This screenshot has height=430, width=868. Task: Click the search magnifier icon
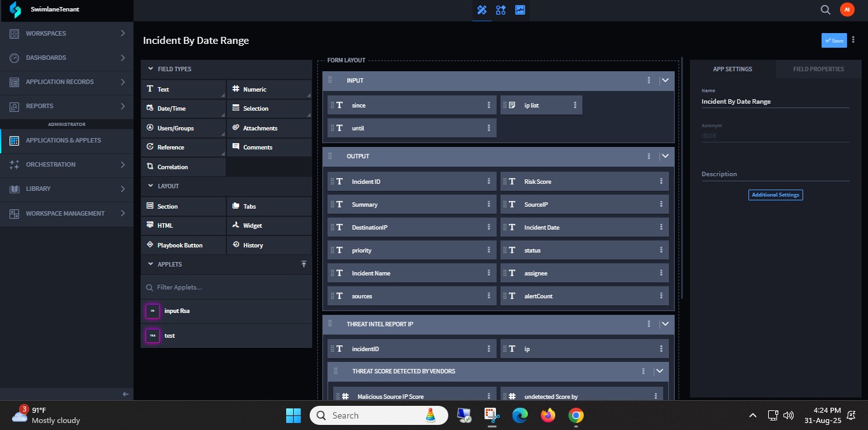click(825, 10)
